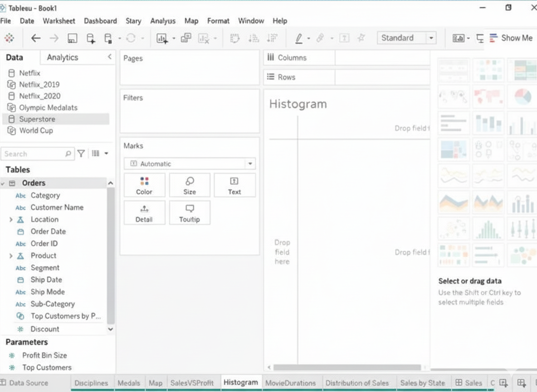
Task: Click the highlight pen icon
Action: click(x=298, y=39)
